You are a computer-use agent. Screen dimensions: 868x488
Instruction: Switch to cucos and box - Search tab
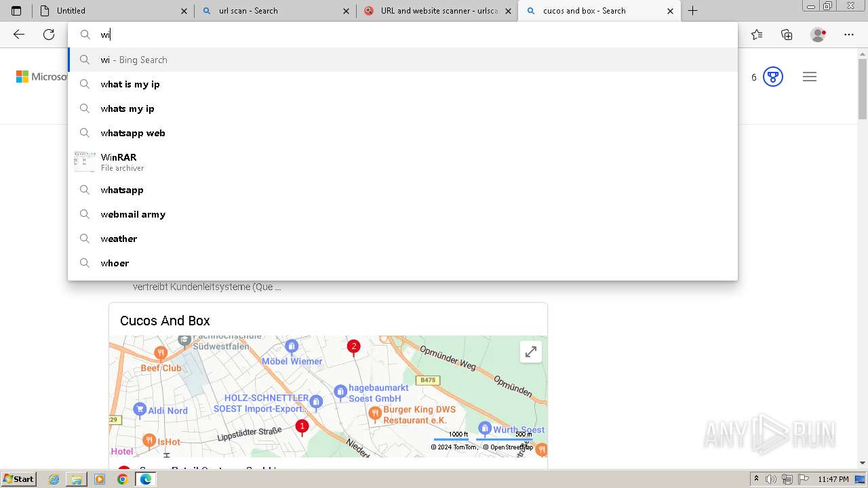tap(599, 11)
